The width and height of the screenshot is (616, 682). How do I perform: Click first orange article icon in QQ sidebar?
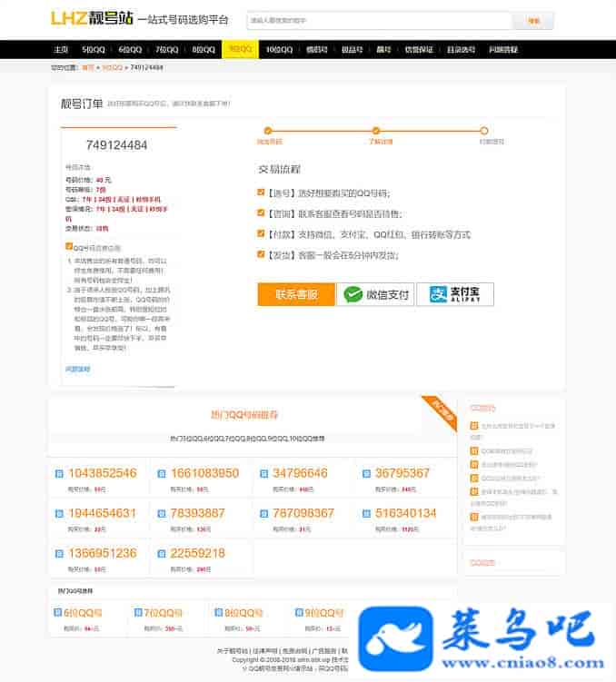pos(474,425)
